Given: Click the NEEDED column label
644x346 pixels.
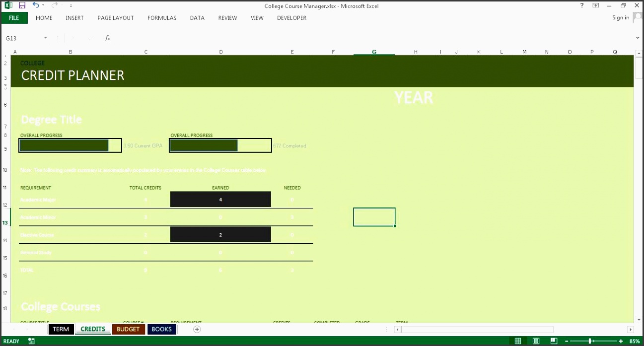Looking at the screenshot, I should tap(292, 188).
